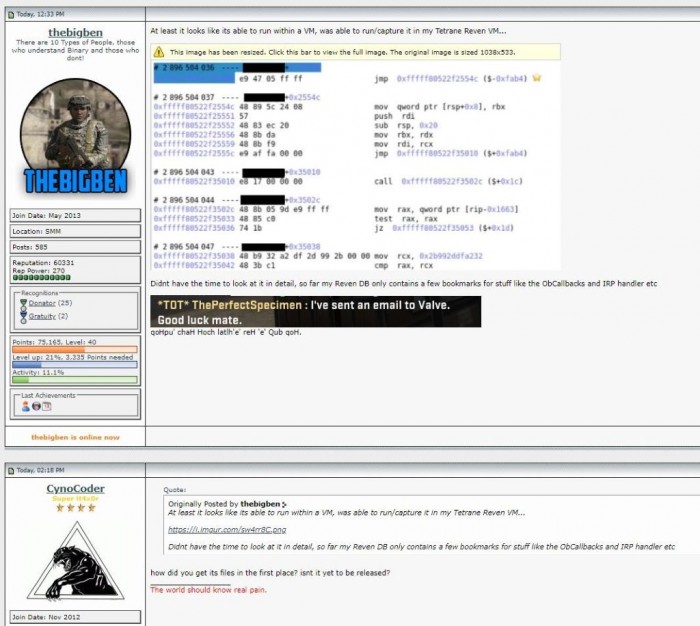Open the Gratuity recognition link
This screenshot has width=700, height=626.
tap(42, 316)
